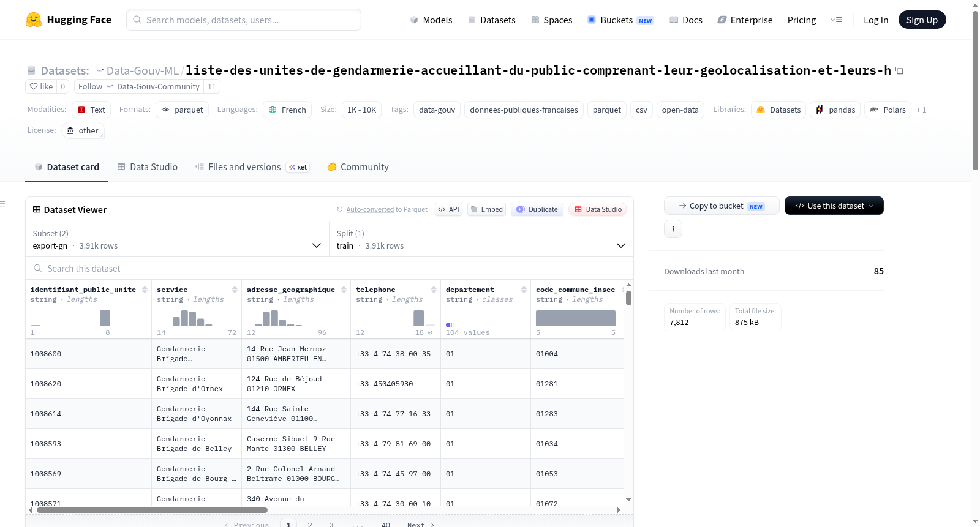Viewport: 980px width, 527px height.
Task: Open the Pricing page
Action: (802, 20)
